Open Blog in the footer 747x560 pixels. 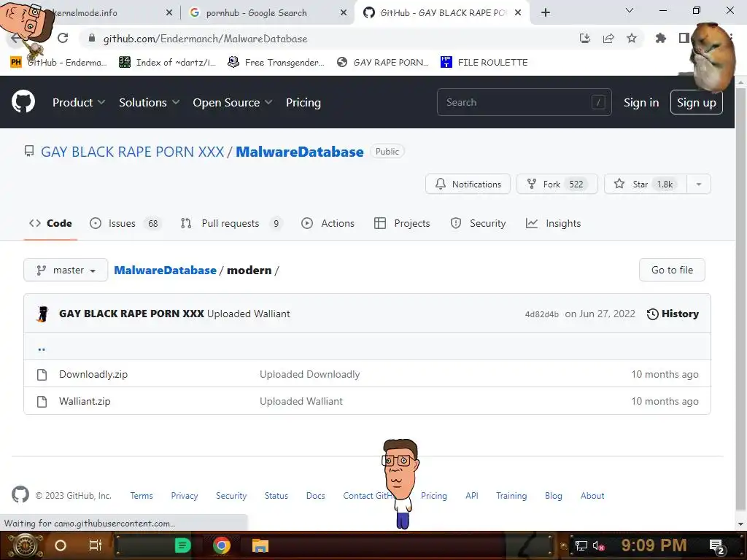[x=554, y=496]
